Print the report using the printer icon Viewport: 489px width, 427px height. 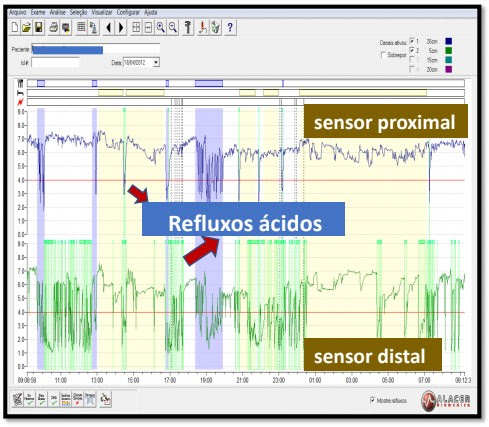54,27
